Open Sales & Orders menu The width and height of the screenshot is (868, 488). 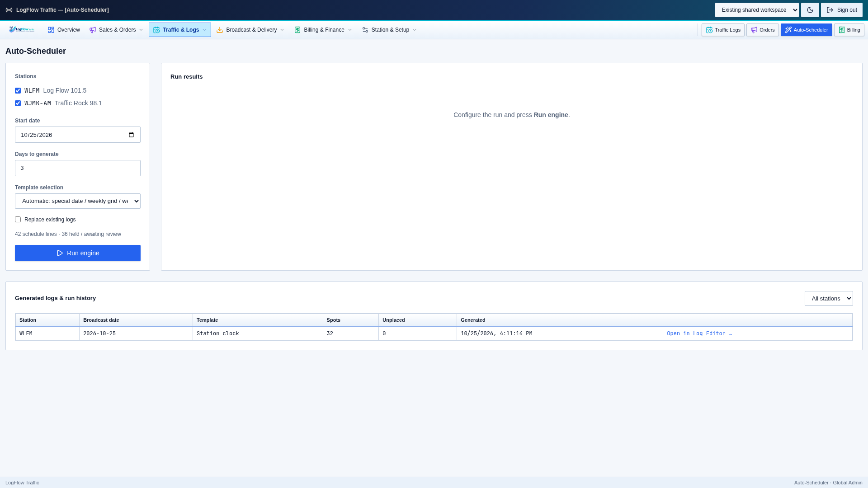116,30
